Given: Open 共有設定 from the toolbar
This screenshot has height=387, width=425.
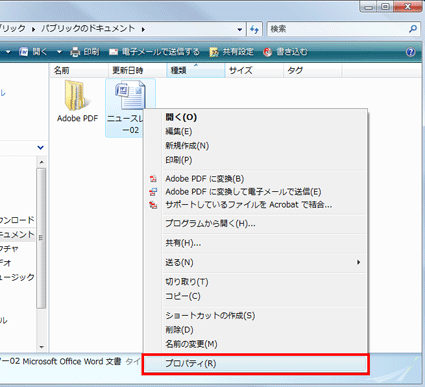Looking at the screenshot, I should click(x=232, y=52).
